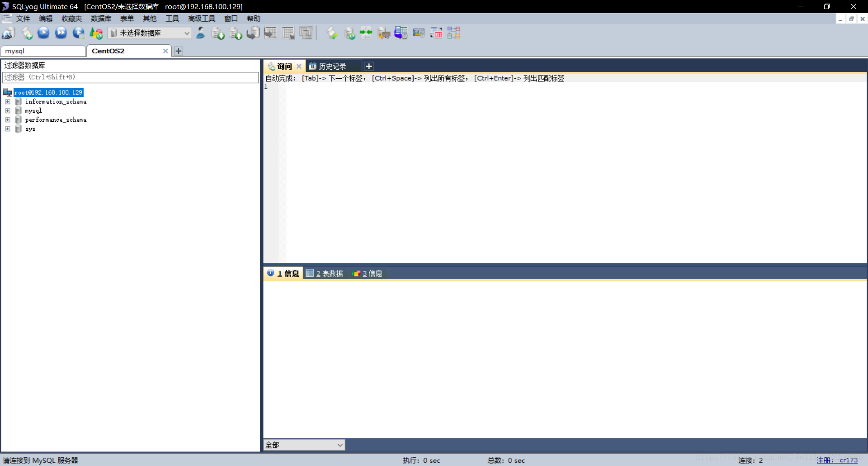
Task: Open a new query editor icon
Action: click(x=27, y=33)
